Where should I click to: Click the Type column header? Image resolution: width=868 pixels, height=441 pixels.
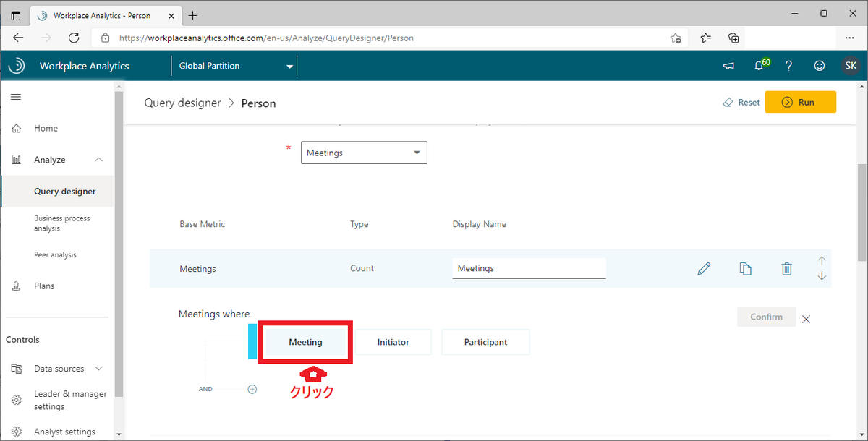point(359,224)
